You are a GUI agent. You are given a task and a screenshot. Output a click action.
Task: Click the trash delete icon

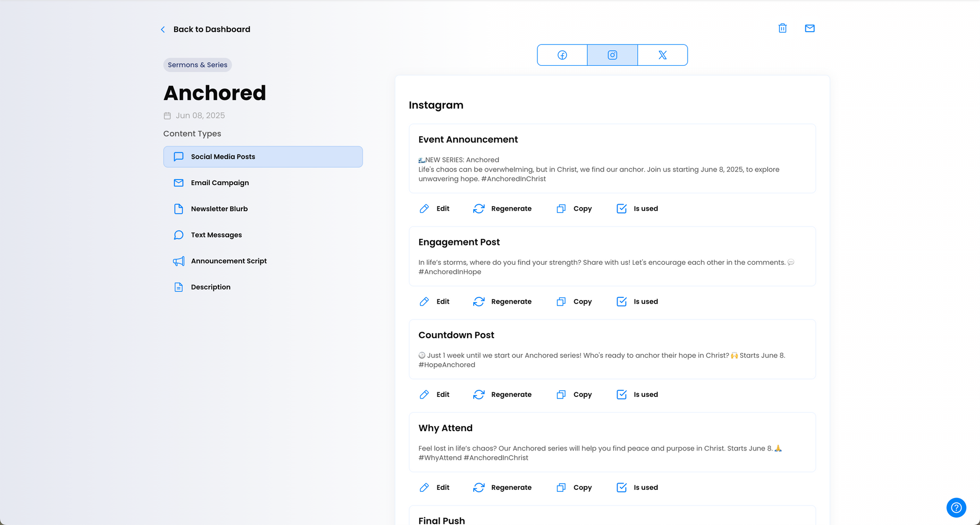pyautogui.click(x=782, y=28)
